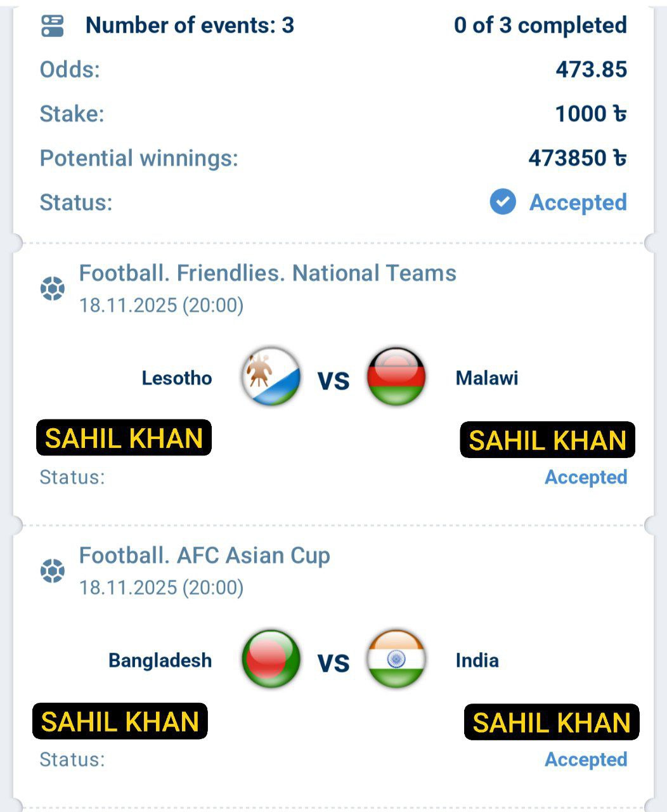Click the 473850 potential winnings amount
This screenshot has width=667, height=812.
tap(577, 158)
